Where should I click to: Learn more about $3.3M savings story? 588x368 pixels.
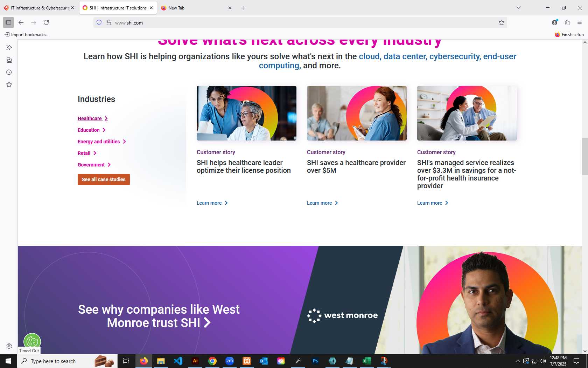[x=433, y=203]
